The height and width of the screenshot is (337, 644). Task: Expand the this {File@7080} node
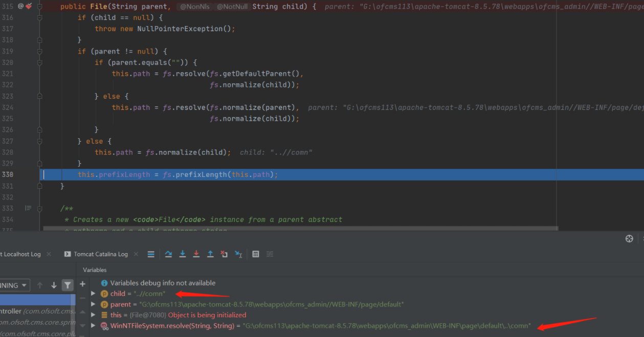point(93,315)
